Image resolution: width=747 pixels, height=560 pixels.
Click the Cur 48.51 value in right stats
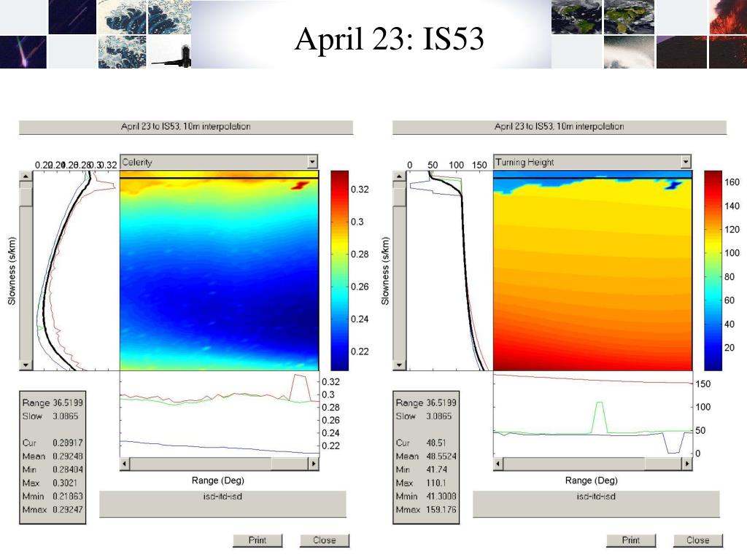click(436, 443)
